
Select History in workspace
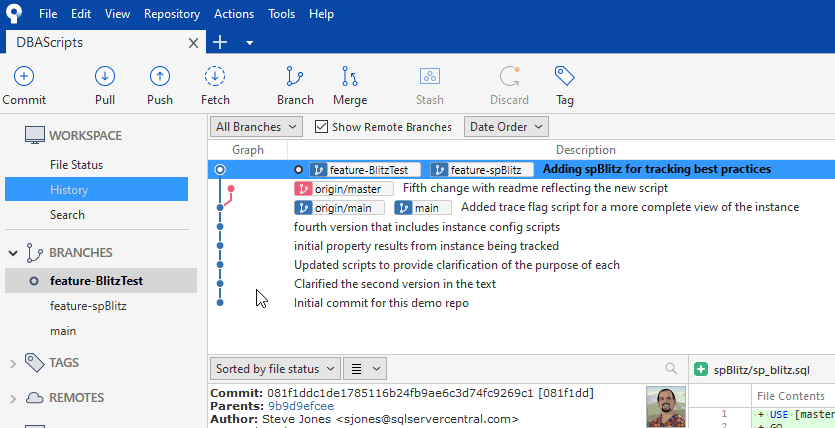click(96, 190)
